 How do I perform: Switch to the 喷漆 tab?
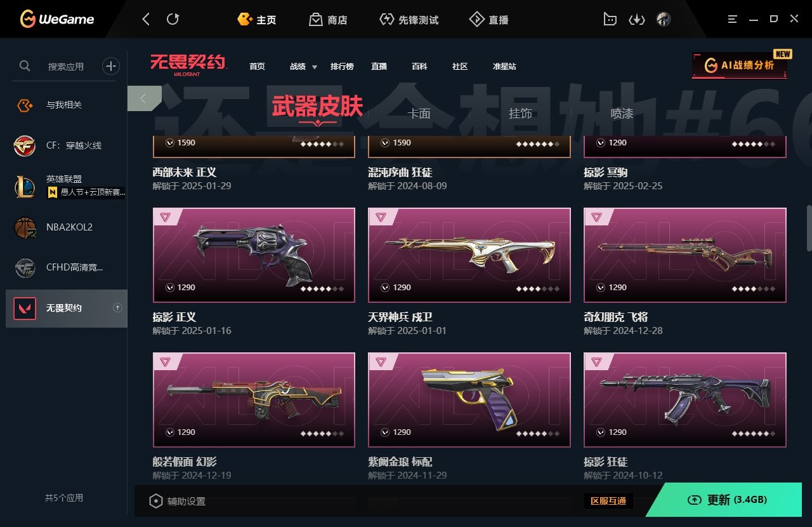pyautogui.click(x=622, y=114)
